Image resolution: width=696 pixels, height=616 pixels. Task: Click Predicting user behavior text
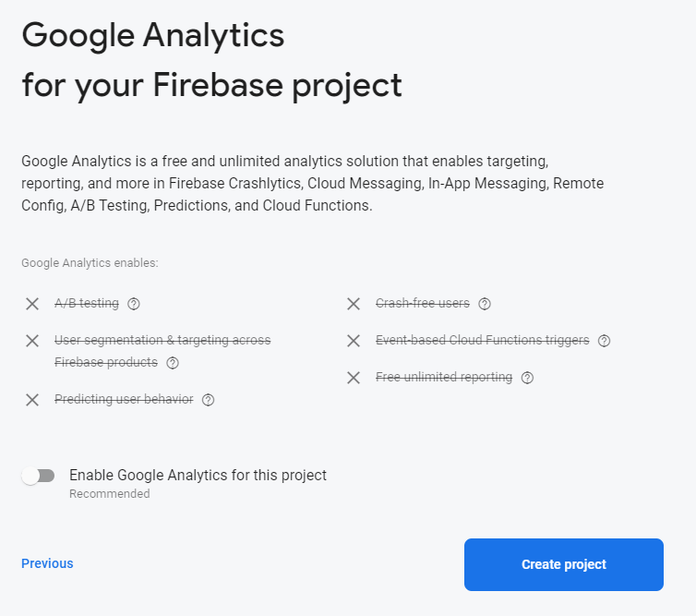point(124,399)
